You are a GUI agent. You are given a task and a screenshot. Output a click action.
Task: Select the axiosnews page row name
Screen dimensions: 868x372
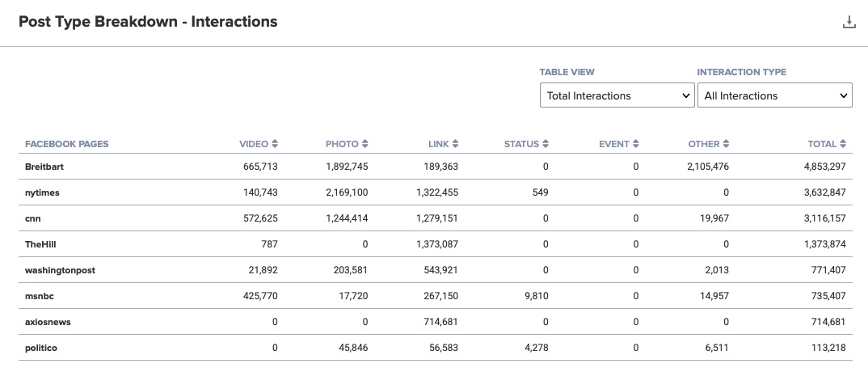tap(48, 322)
